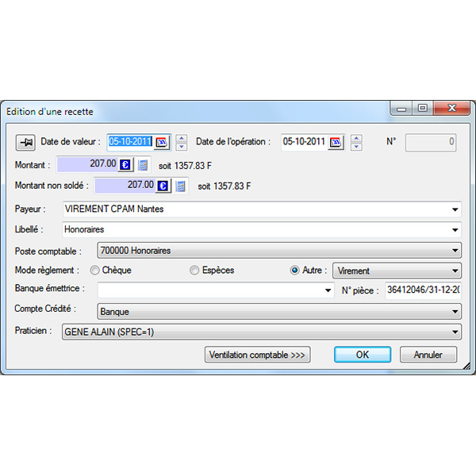Open the Compte Crédité dropdown

coord(455,312)
